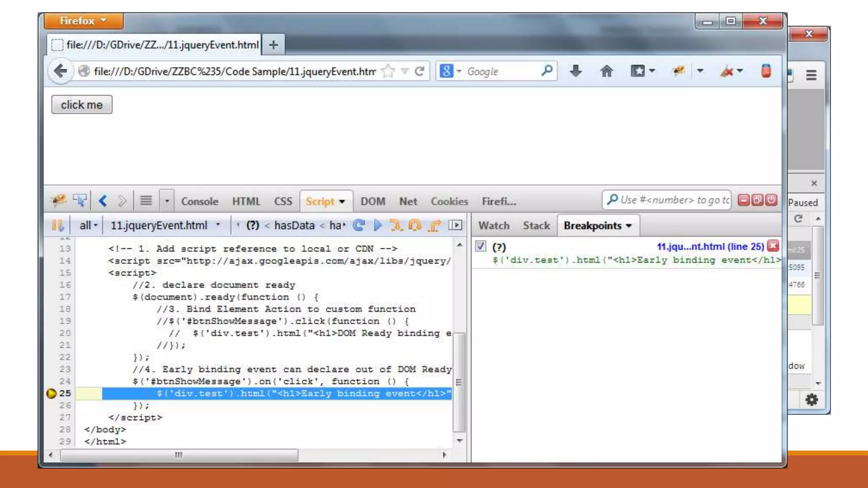Open the Breakpoints tab options dropdown
The width and height of the screenshot is (868, 488).
[x=629, y=226]
